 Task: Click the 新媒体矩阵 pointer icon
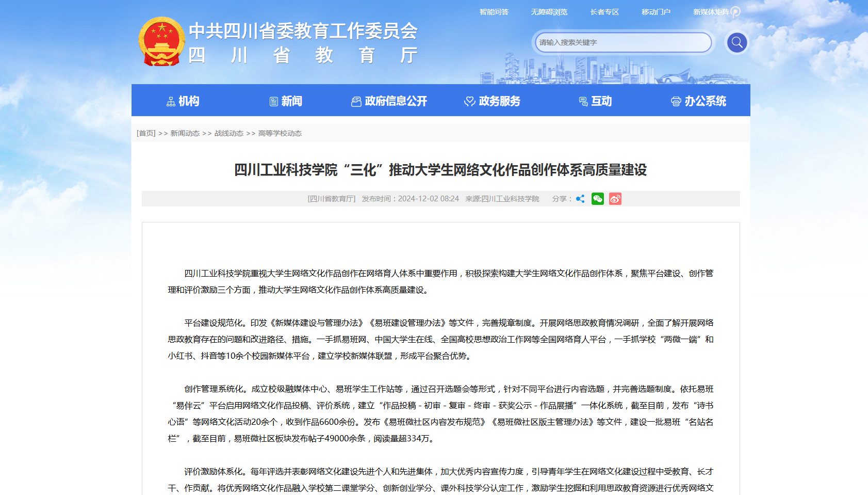coord(736,12)
